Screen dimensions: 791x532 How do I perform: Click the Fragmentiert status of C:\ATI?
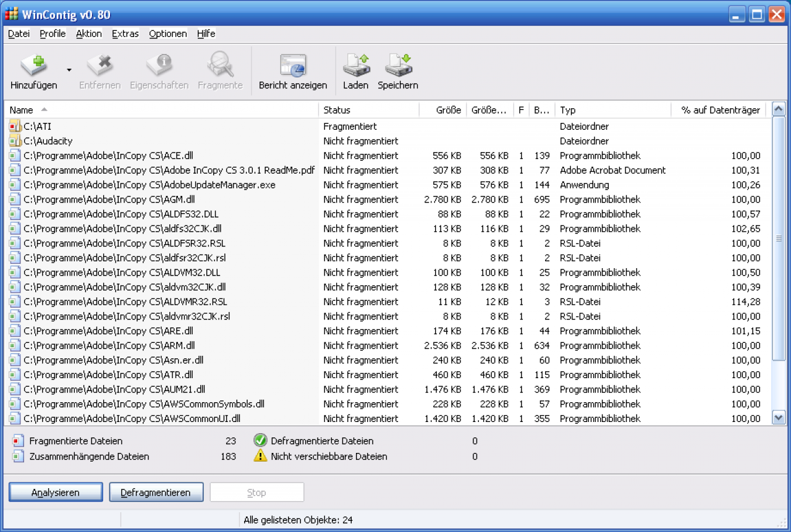click(350, 127)
